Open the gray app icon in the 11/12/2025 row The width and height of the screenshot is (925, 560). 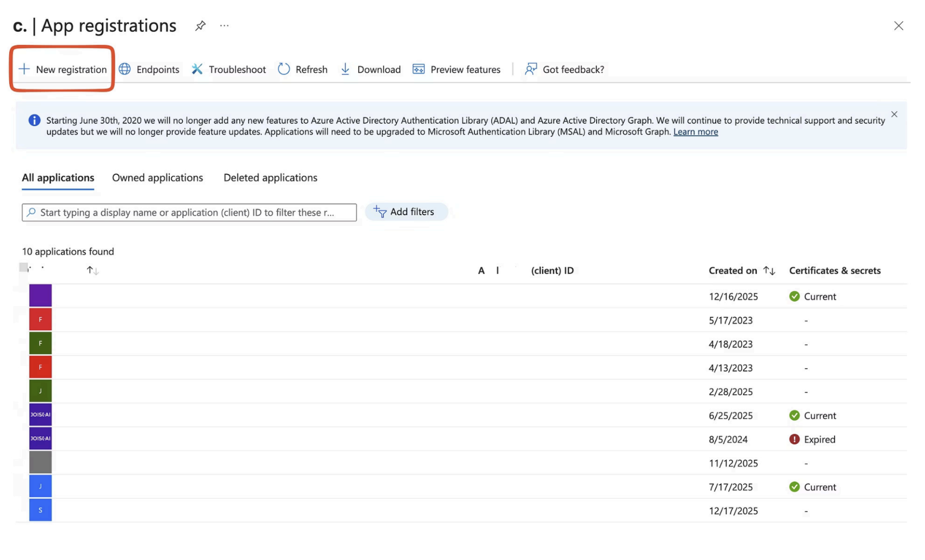click(41, 462)
